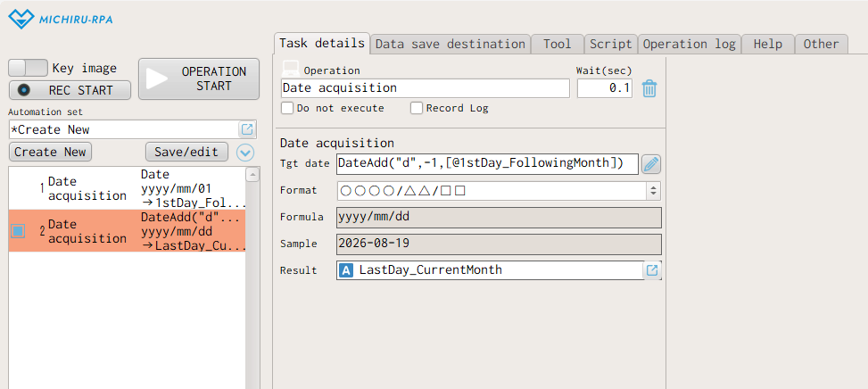Screen dimensions: 868x389
Task: Switch to the Data save destination tab
Action: [x=450, y=44]
